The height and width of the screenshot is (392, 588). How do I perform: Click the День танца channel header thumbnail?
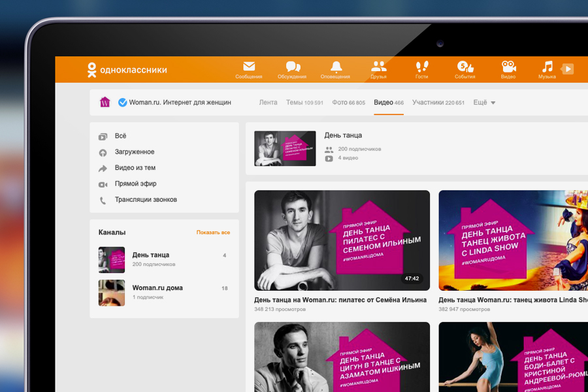[285, 148]
